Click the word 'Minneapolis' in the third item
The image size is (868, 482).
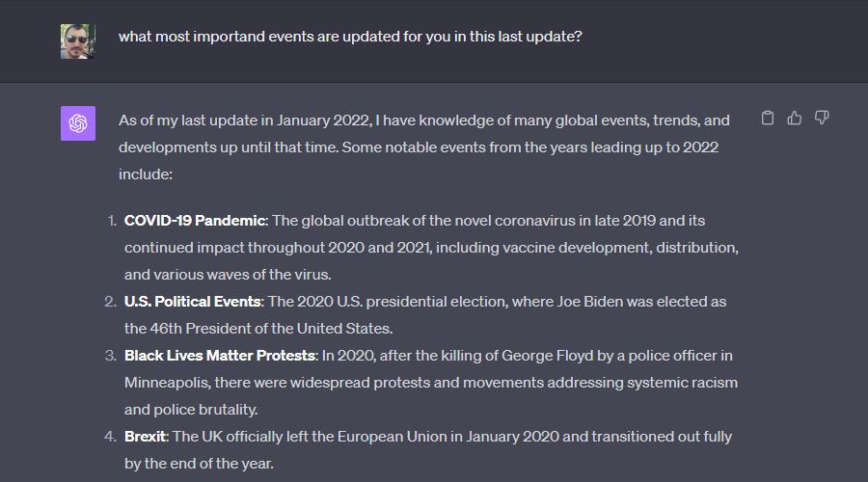167,383
